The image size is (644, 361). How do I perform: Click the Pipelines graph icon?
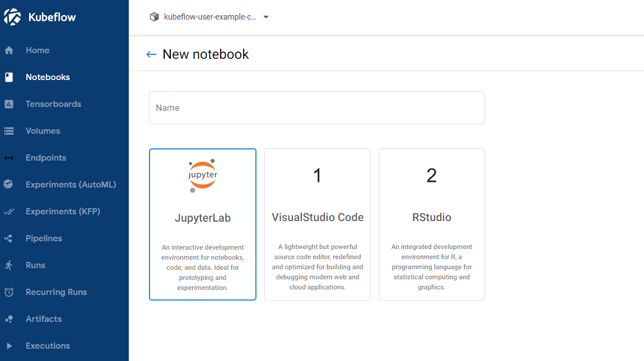pyautogui.click(x=8, y=238)
